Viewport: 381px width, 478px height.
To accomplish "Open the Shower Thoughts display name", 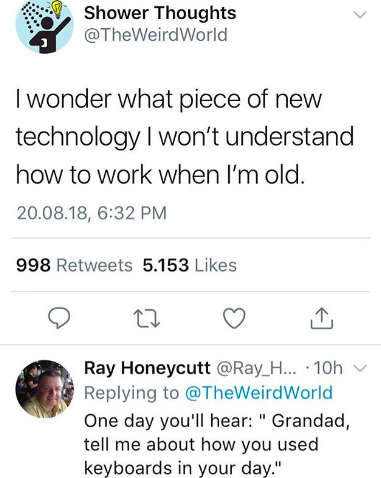I will click(160, 13).
